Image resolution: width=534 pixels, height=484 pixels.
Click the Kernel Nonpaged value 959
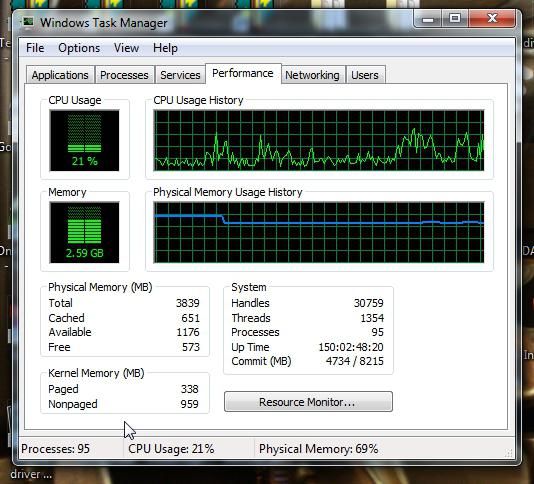click(190, 404)
